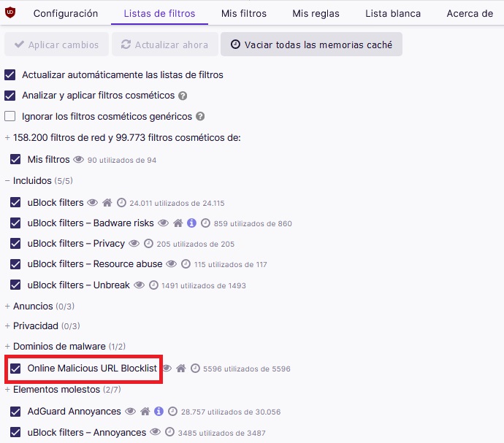
Task: Uncheck the Mis filtros checkbox
Action: pyautogui.click(x=15, y=159)
